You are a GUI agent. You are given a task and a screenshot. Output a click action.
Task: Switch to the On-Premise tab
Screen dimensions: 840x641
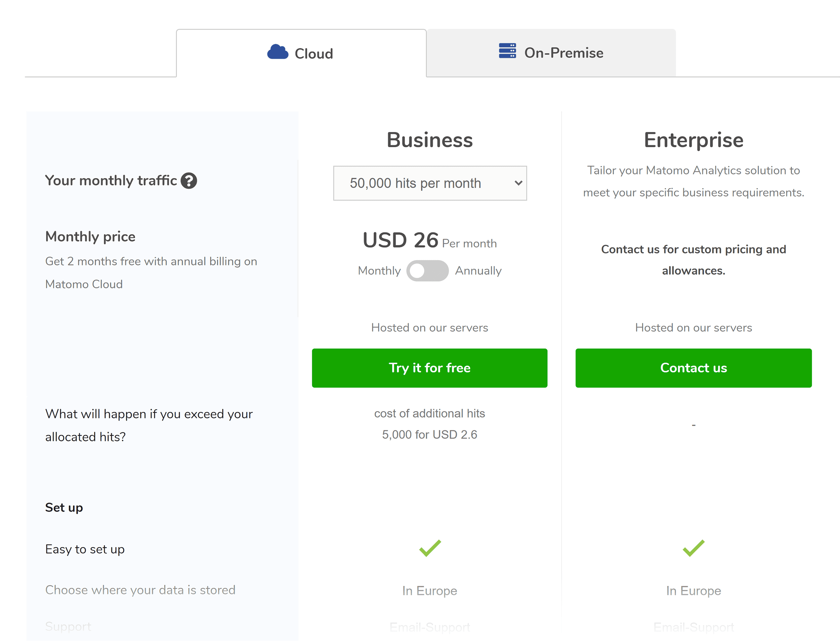(x=563, y=52)
